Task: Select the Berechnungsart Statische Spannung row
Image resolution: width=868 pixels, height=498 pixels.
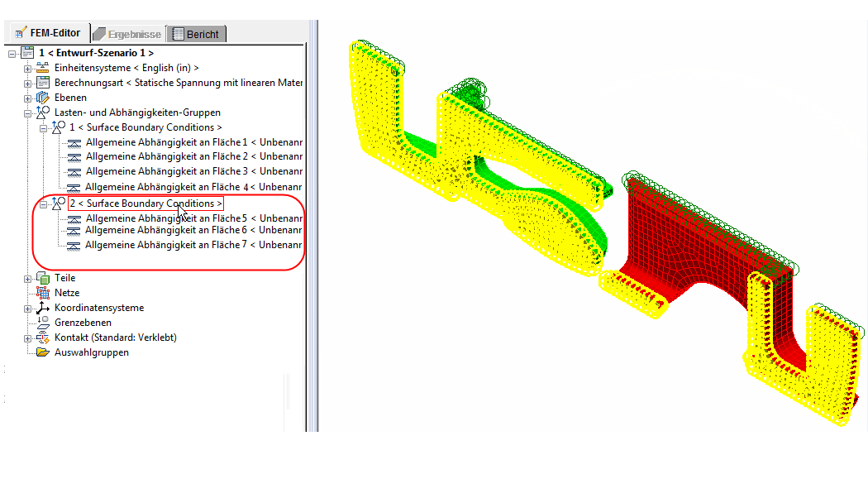Action: (x=179, y=83)
